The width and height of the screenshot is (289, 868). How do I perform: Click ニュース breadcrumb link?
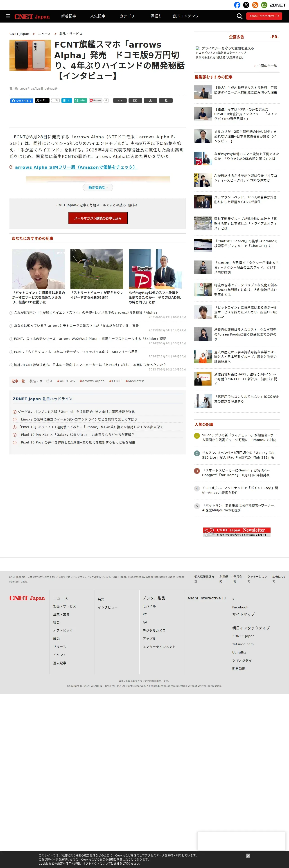click(44, 34)
